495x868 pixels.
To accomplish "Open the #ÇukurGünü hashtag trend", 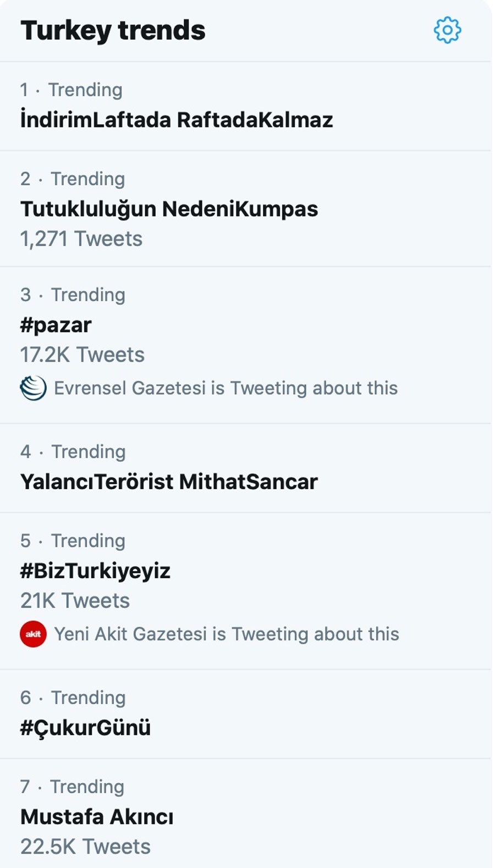I will (85, 727).
